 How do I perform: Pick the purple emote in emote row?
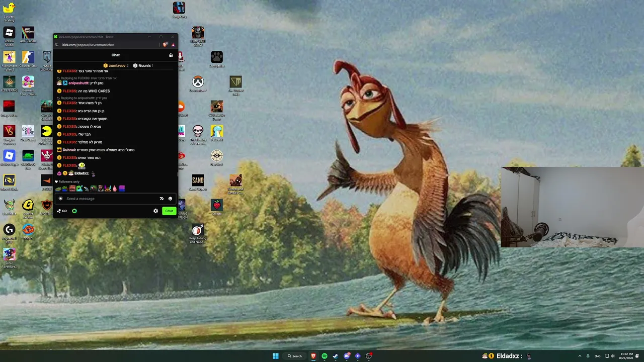[x=122, y=189]
